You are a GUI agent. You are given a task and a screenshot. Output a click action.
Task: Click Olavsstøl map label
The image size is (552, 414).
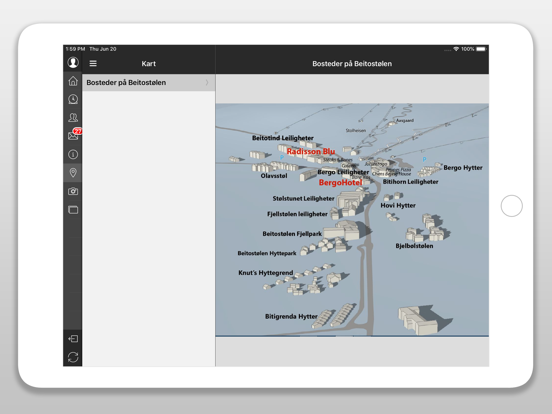click(x=274, y=176)
